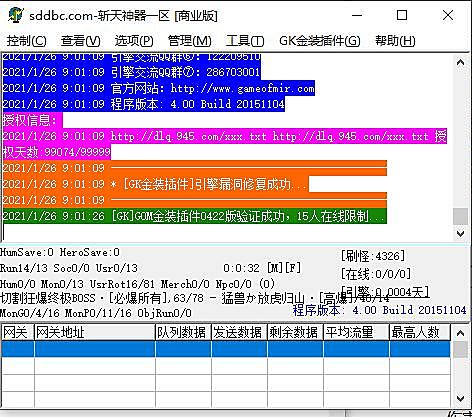472x417 pixels.
Task: Open the 选项(P) menu
Action: (134, 41)
